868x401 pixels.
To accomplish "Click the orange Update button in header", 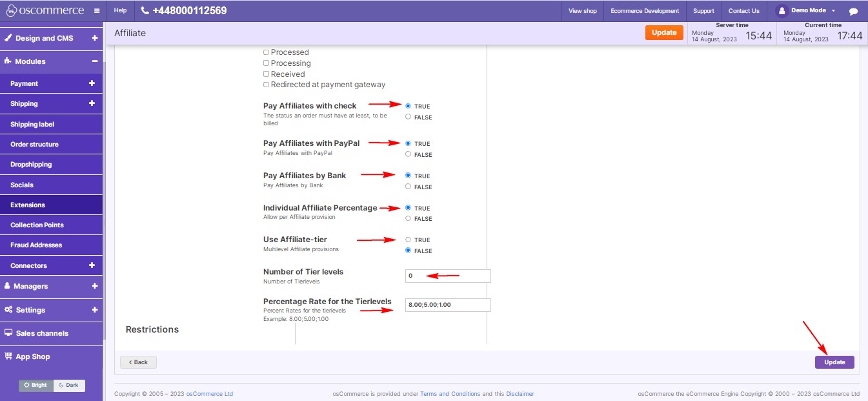I will (664, 33).
